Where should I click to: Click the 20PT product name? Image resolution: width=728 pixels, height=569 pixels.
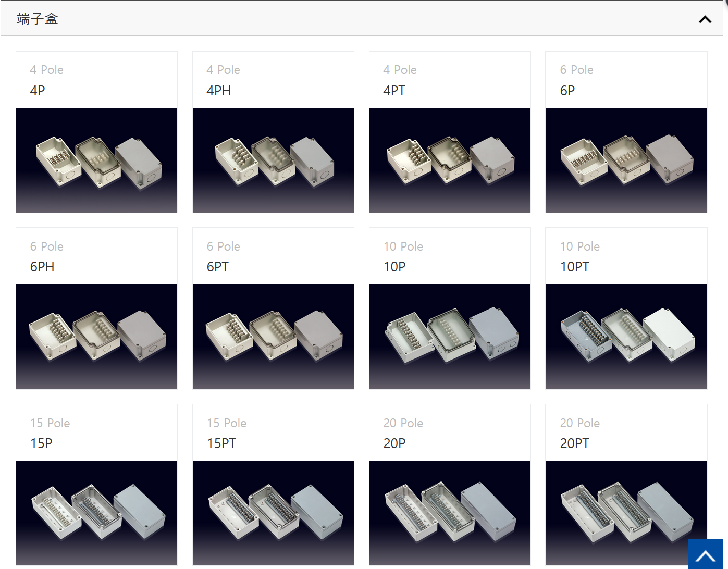pyautogui.click(x=574, y=443)
